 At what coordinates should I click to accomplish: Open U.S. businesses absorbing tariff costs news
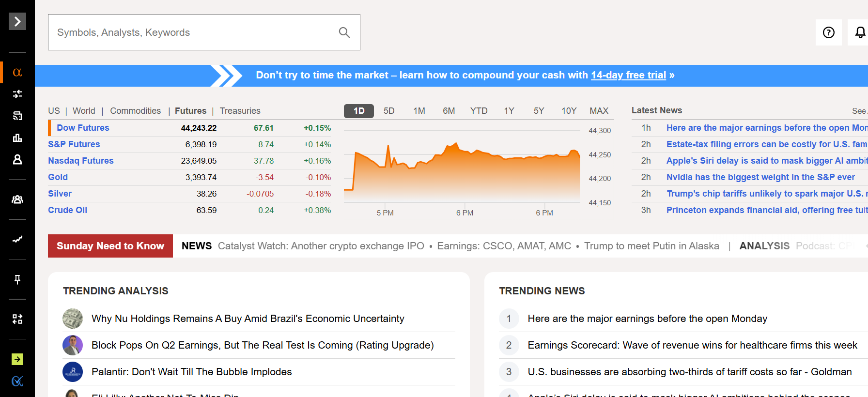[690, 372]
